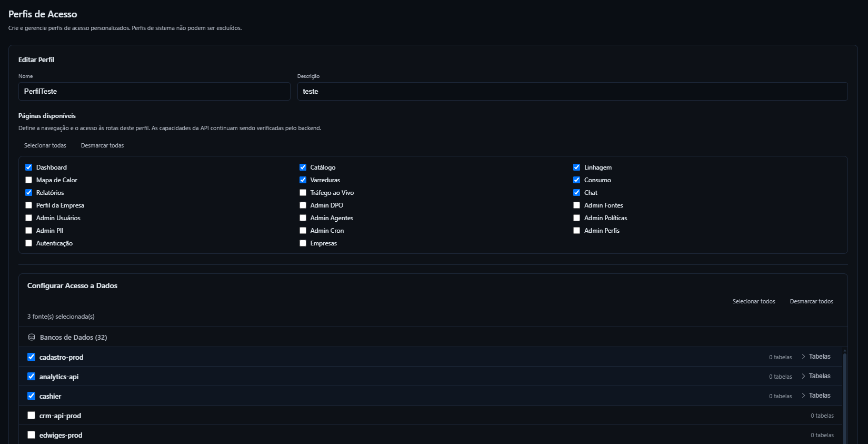The height and width of the screenshot is (444, 868).
Task: Enable the Mapa de Calor checkbox
Action: click(x=29, y=180)
